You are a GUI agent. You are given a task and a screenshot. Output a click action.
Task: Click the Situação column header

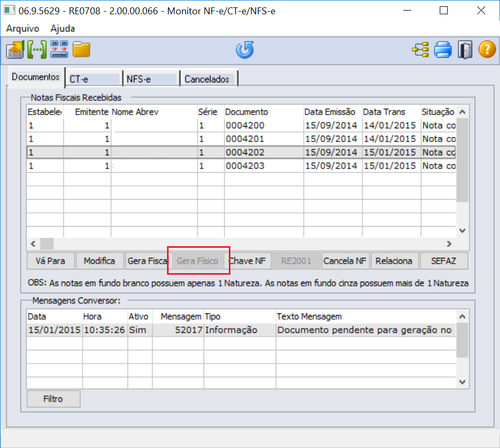439,112
